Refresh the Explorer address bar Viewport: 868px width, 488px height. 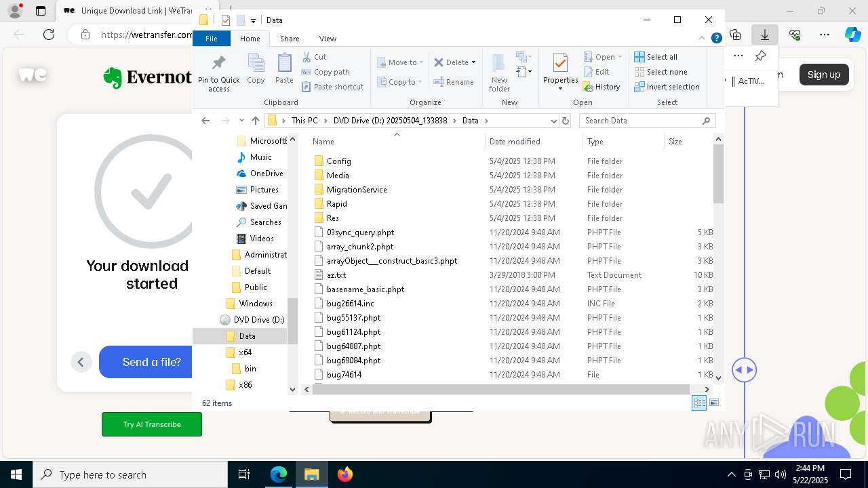point(566,121)
